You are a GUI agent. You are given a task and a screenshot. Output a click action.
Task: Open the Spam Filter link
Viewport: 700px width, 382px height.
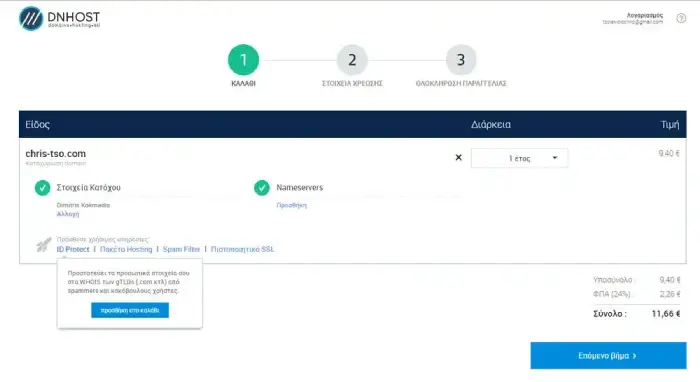(181, 249)
